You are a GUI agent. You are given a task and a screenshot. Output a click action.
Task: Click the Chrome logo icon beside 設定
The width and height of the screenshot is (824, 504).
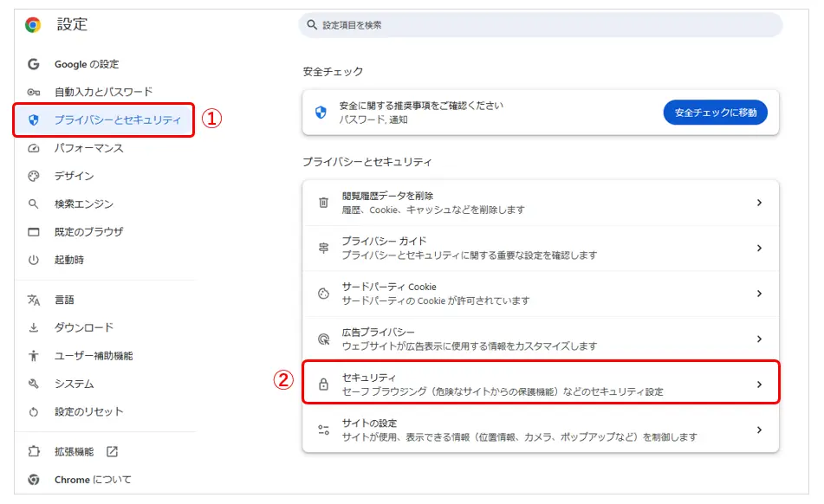coord(33,25)
